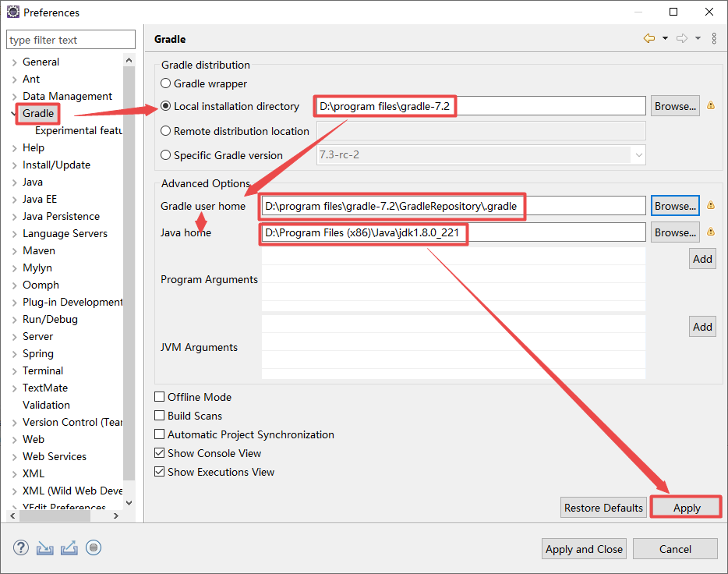Click the Oomph preference recorder icon
The height and width of the screenshot is (574, 728).
[94, 548]
